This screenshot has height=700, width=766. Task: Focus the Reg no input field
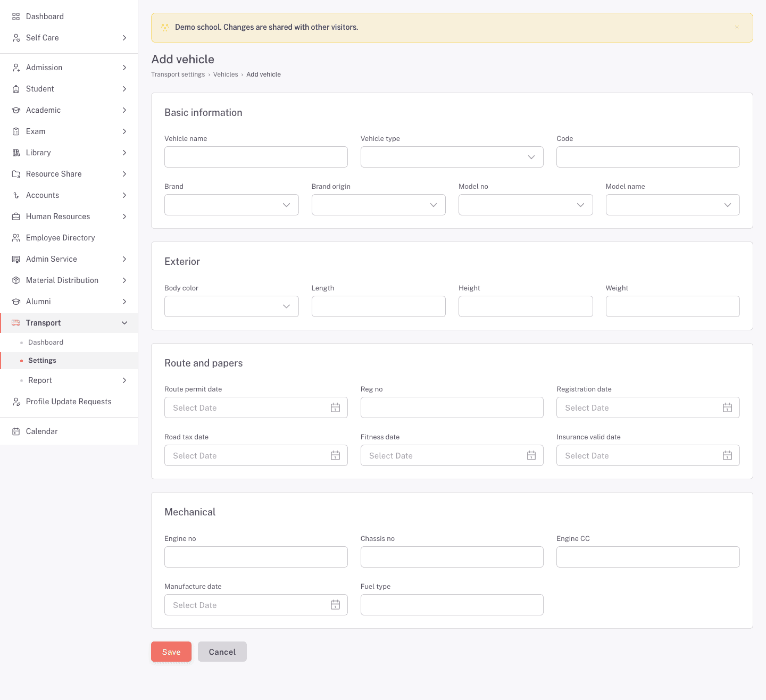[x=452, y=407]
